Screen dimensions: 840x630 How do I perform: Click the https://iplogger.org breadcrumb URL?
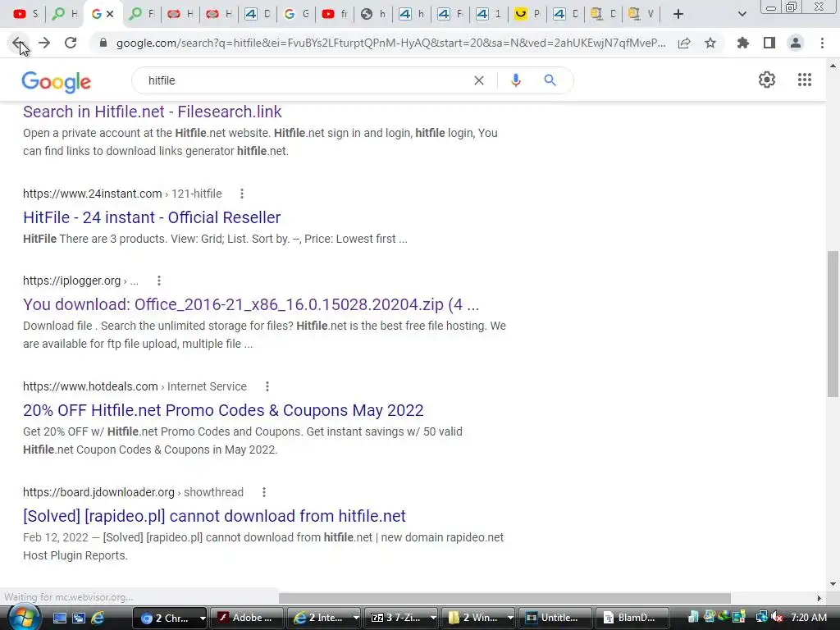(x=72, y=281)
